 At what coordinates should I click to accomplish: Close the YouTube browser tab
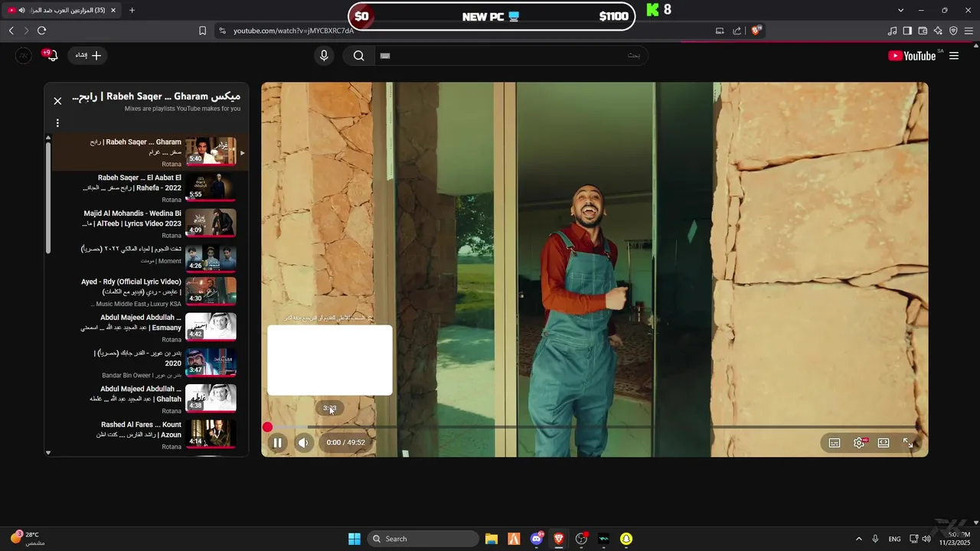pyautogui.click(x=113, y=10)
